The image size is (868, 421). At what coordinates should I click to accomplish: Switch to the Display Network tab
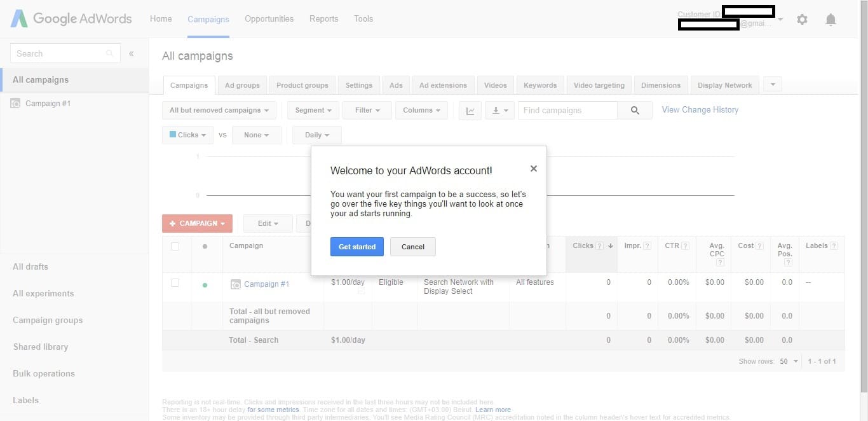pos(724,85)
